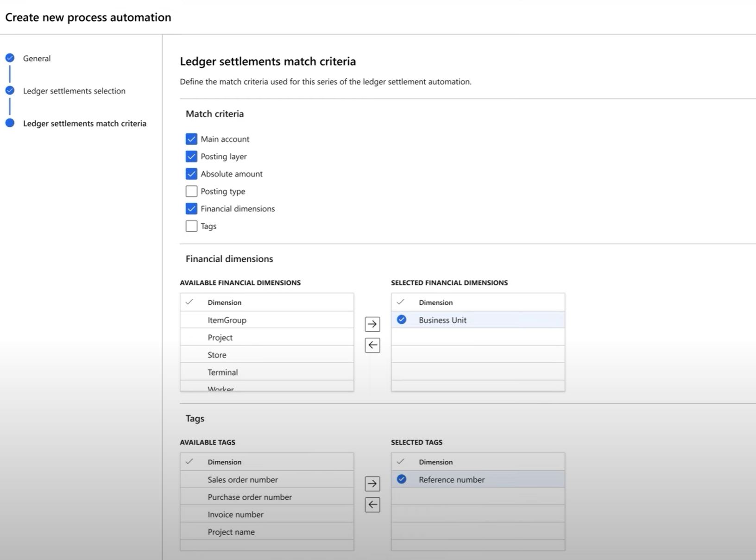Disable the Financial dimensions criterion
The height and width of the screenshot is (560, 756).
pos(191,208)
